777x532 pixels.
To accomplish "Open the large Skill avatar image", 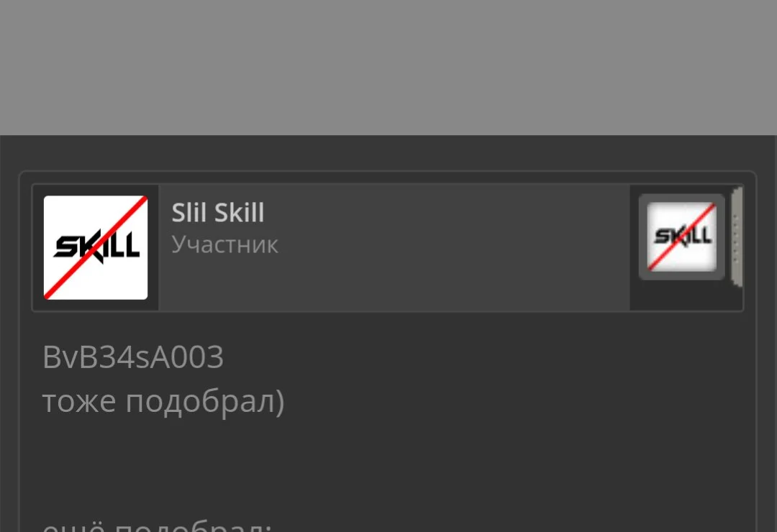I will click(x=96, y=247).
